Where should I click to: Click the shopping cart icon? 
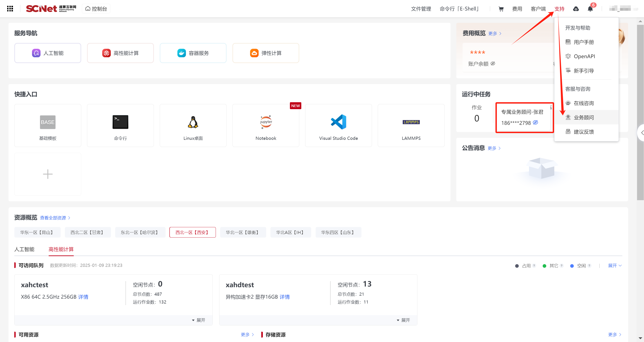click(x=501, y=9)
